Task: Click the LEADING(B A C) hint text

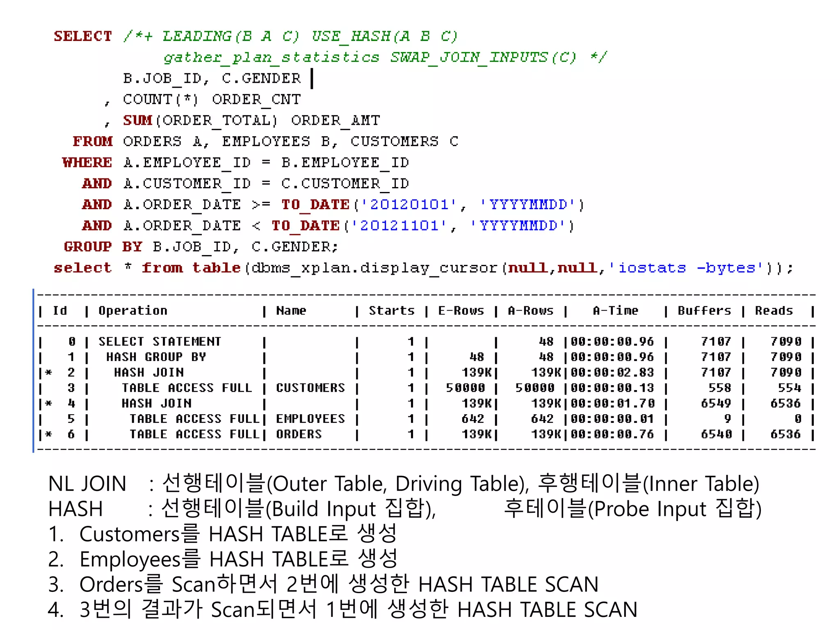Action: pos(231,36)
